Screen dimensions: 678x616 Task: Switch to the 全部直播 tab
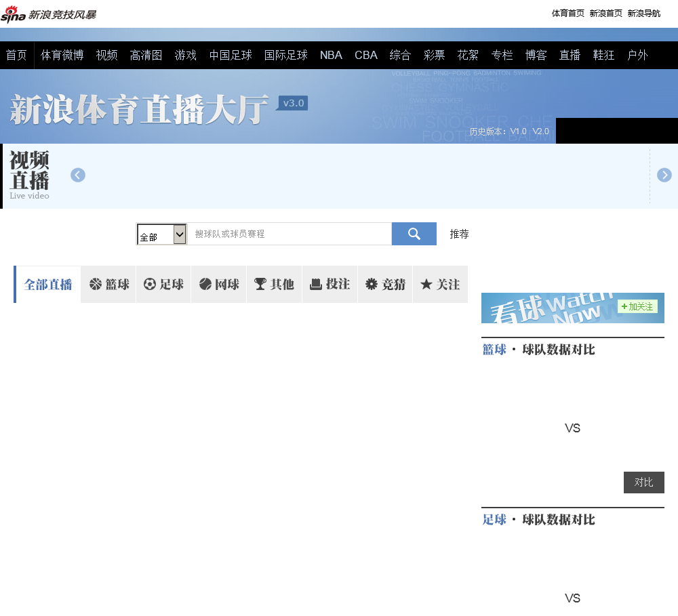click(47, 285)
